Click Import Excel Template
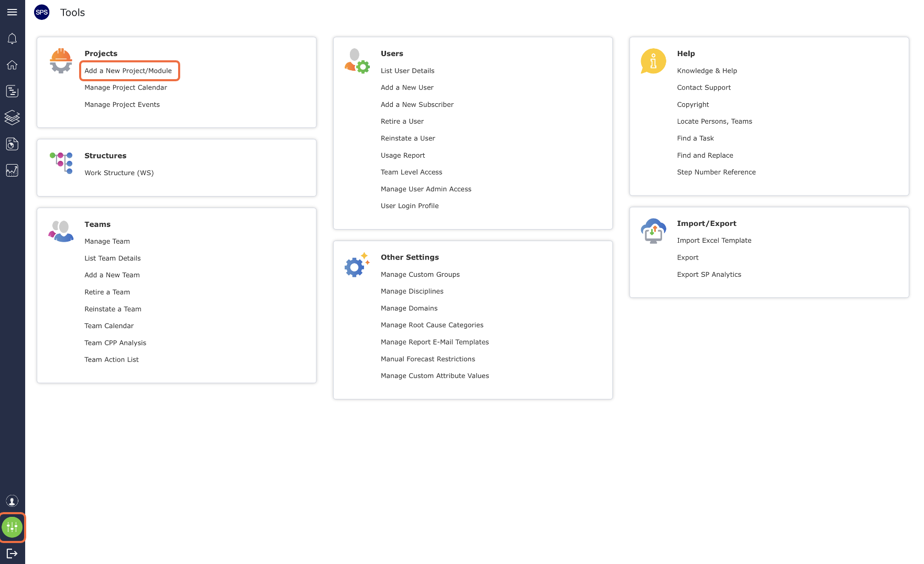The height and width of the screenshot is (564, 924). pos(714,241)
